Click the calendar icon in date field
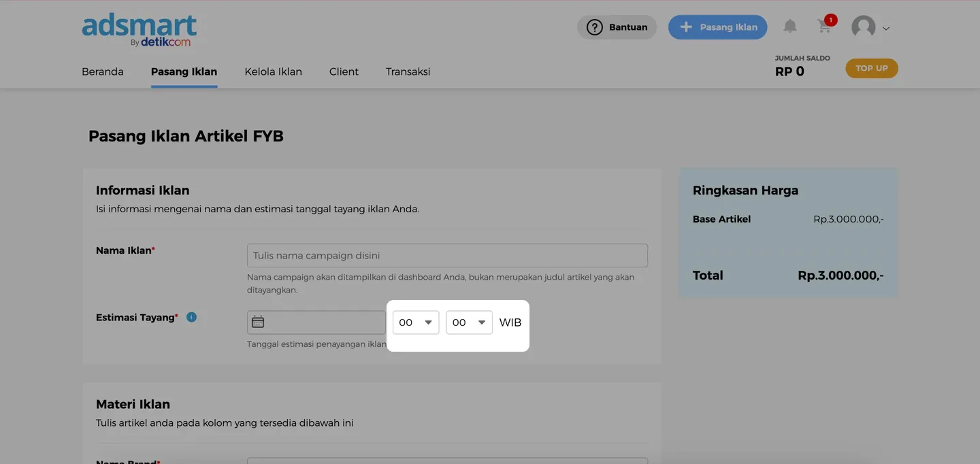The height and width of the screenshot is (464, 980). pyautogui.click(x=258, y=322)
